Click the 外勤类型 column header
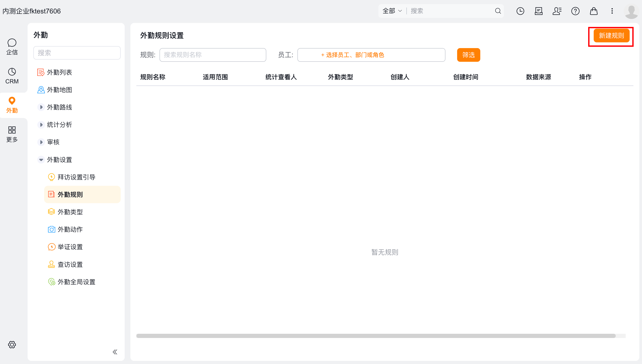The image size is (642, 364). (340, 77)
